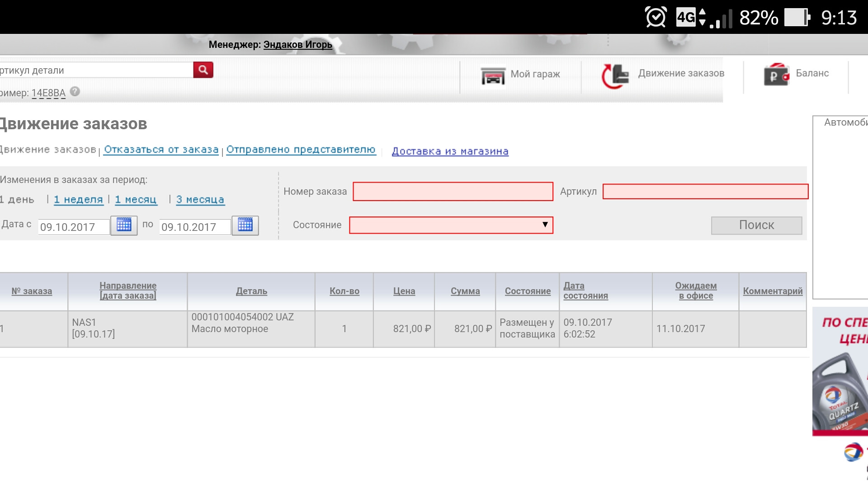Sort by Кол-во column header

pos(344,291)
